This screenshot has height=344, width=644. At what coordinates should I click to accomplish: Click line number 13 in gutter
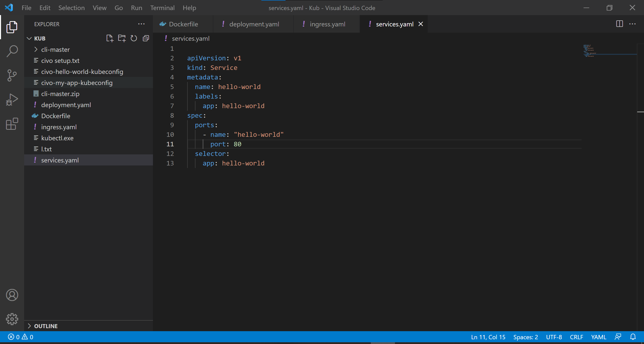click(x=170, y=163)
